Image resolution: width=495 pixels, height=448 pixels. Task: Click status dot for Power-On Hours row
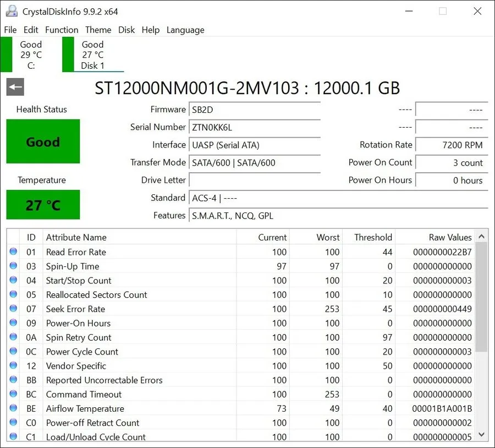pos(13,323)
